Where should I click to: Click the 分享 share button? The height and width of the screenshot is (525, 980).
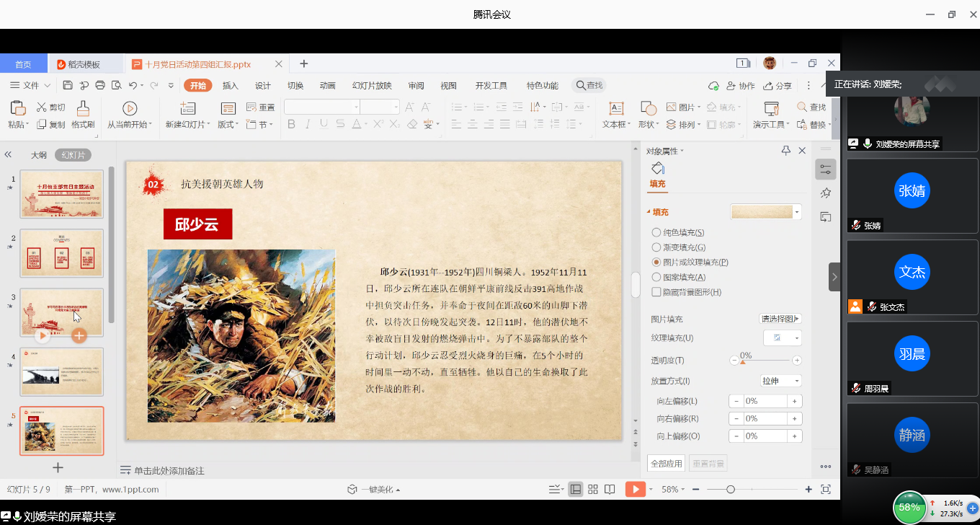point(778,86)
